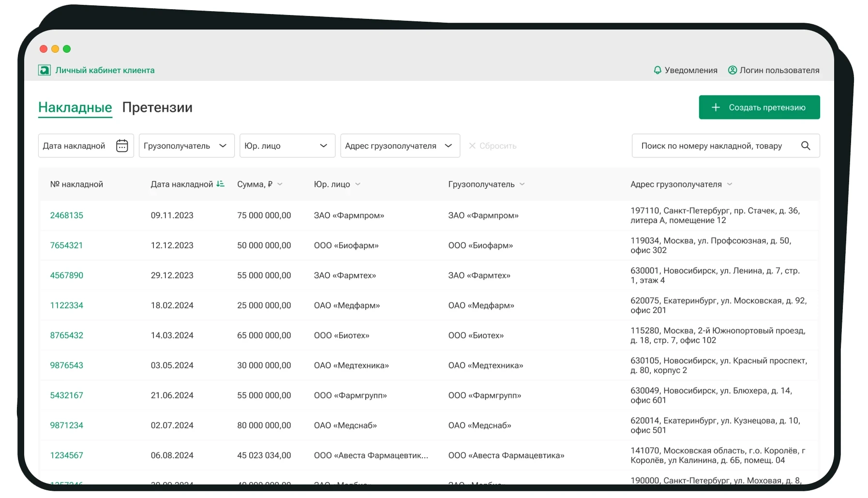Click the address starting 119034, Москва
This screenshot has width=868, height=498.
(x=711, y=245)
